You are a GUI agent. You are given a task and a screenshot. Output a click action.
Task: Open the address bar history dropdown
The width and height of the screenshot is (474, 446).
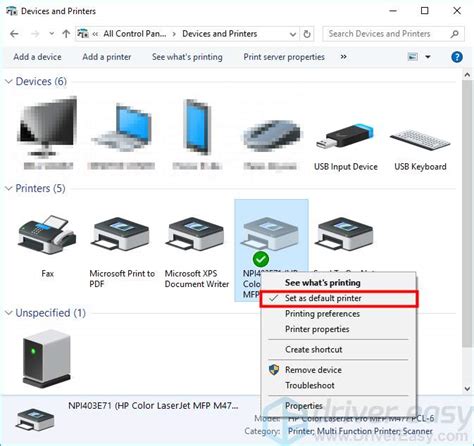click(292, 34)
